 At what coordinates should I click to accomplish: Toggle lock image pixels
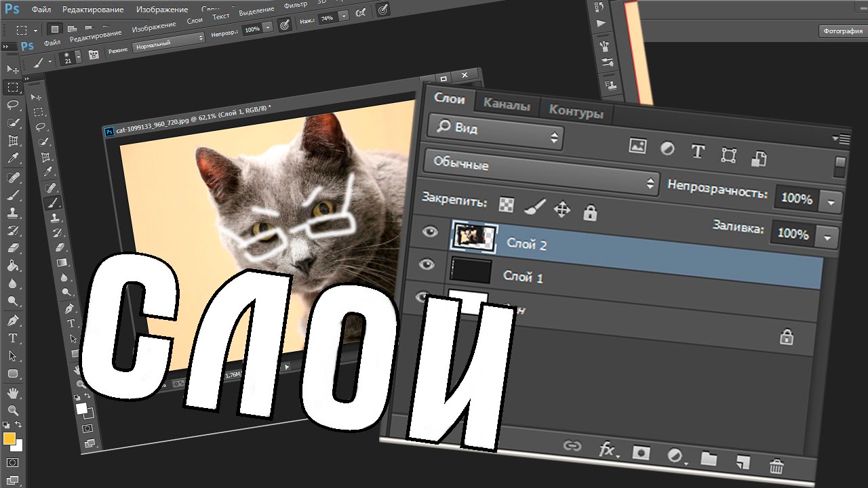click(535, 207)
